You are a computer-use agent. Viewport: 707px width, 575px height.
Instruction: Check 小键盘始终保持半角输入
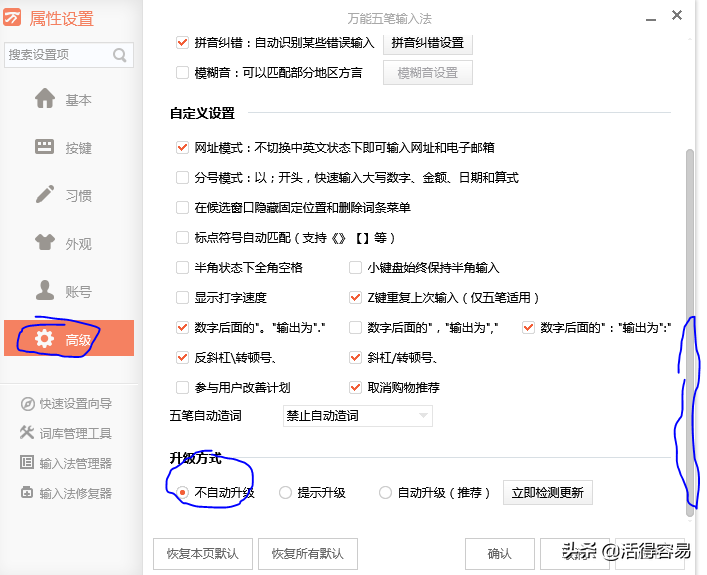(x=355, y=267)
